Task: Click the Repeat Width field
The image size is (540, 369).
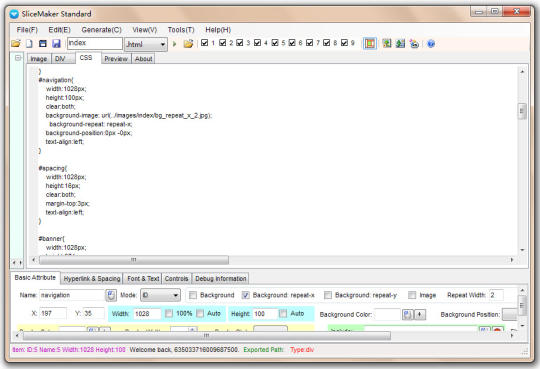Action: [496, 295]
